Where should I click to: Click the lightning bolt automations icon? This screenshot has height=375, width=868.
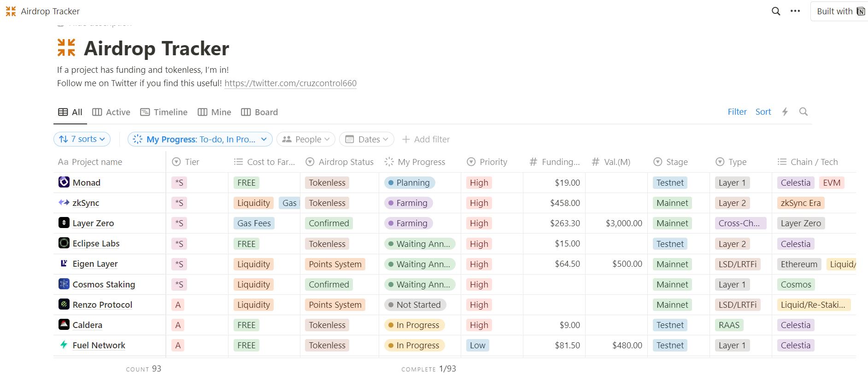pos(785,112)
